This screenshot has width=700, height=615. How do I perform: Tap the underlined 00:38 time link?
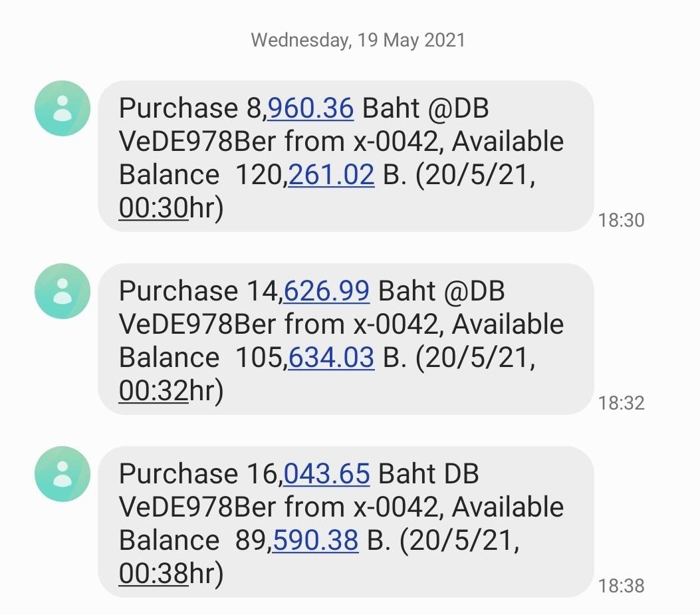coord(154,574)
